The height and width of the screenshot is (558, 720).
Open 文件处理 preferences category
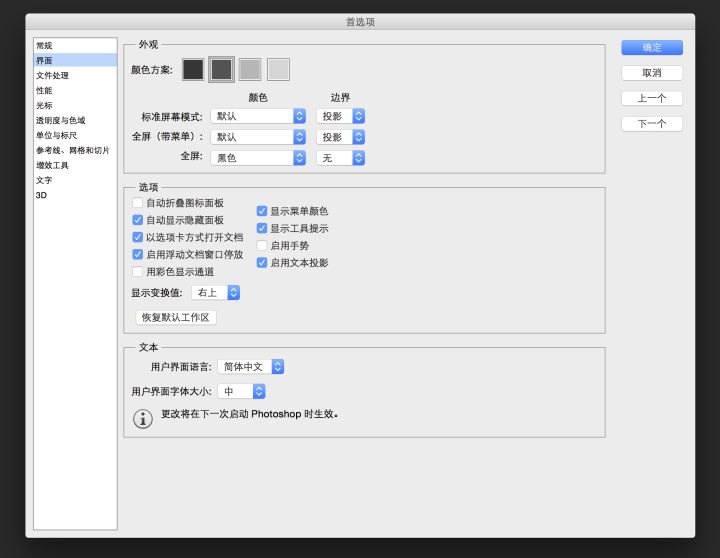coord(53,75)
